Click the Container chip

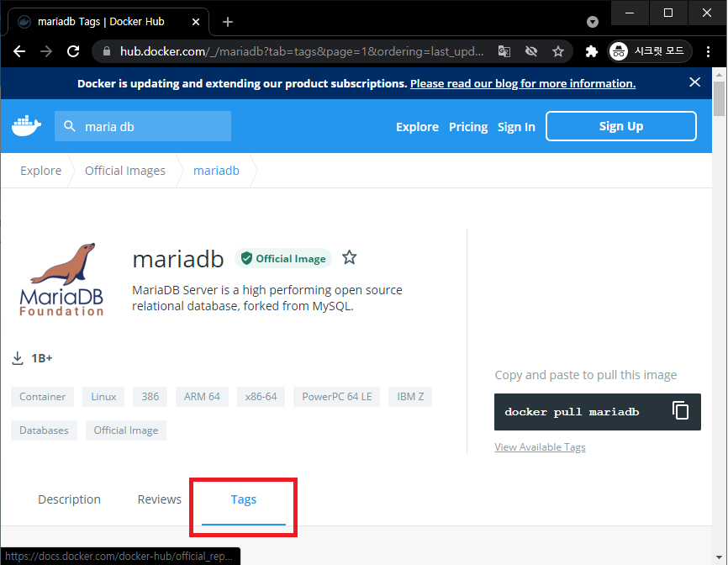42,397
